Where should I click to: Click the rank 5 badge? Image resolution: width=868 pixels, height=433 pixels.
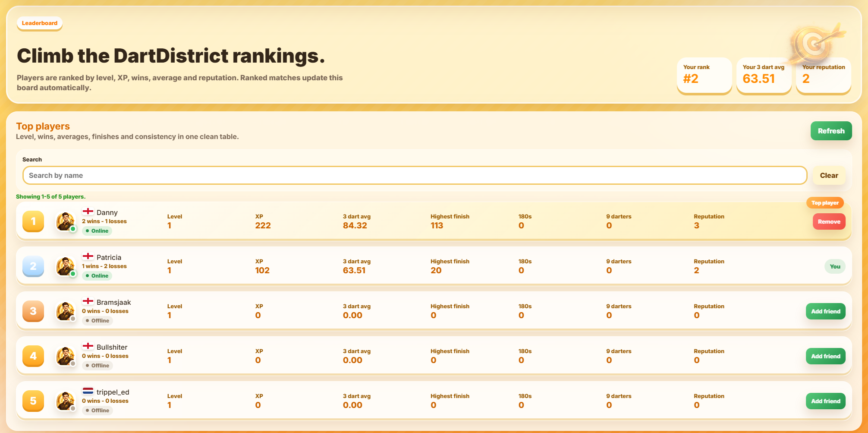click(x=33, y=401)
